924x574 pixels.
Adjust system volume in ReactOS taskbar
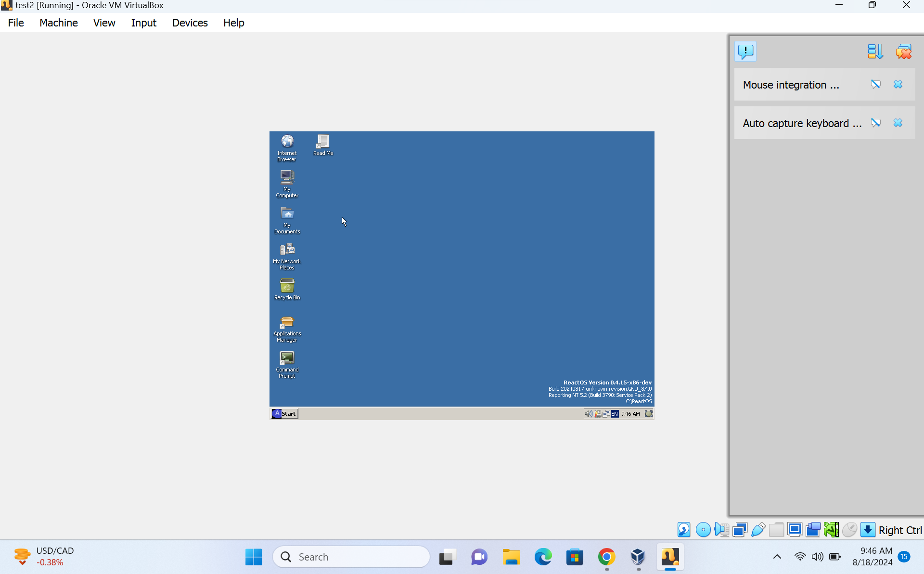tap(587, 413)
